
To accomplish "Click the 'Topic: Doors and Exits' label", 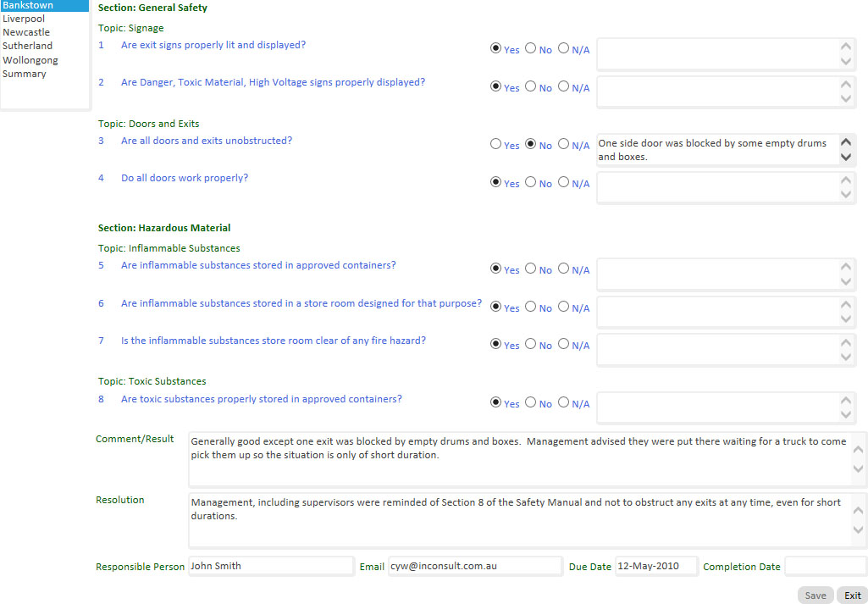I will click(149, 124).
